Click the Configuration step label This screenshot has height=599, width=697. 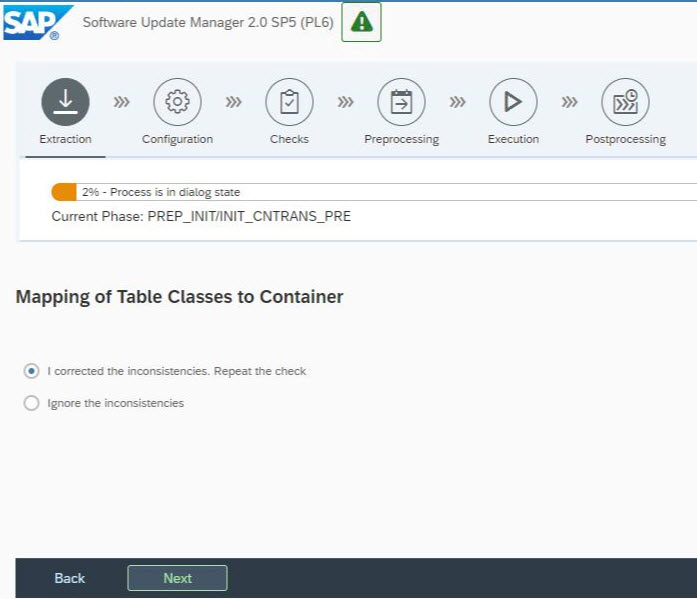click(x=177, y=139)
